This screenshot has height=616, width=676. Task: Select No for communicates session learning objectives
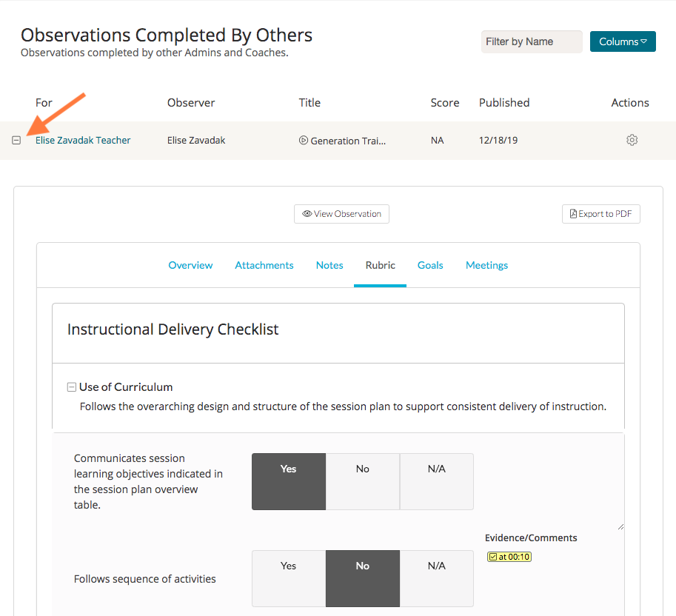(363, 482)
